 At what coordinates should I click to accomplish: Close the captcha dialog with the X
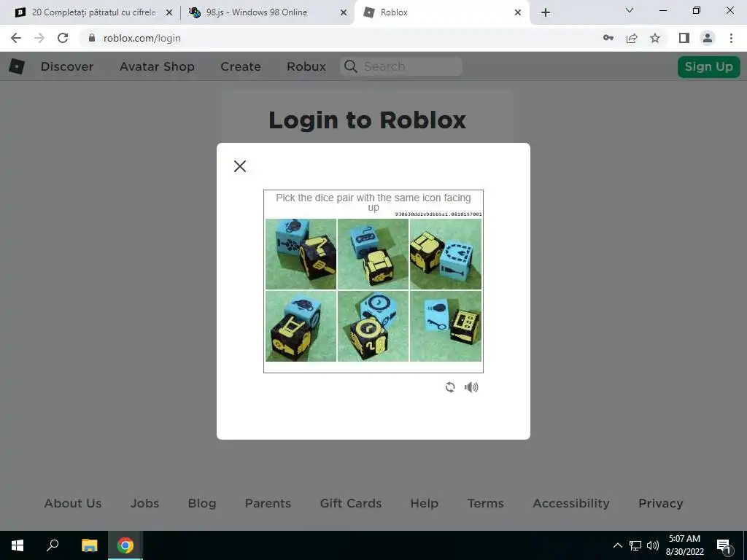(239, 166)
